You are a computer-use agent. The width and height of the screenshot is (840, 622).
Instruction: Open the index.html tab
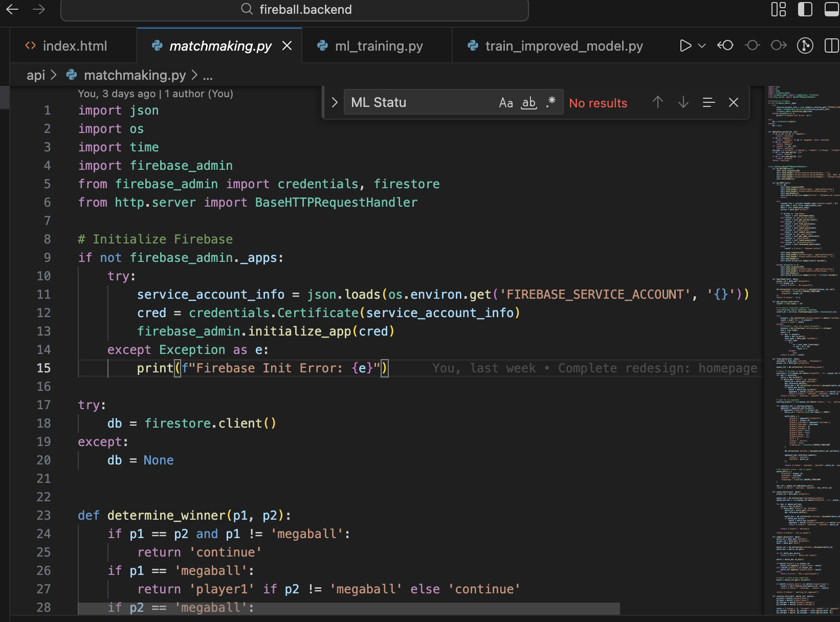(x=75, y=46)
